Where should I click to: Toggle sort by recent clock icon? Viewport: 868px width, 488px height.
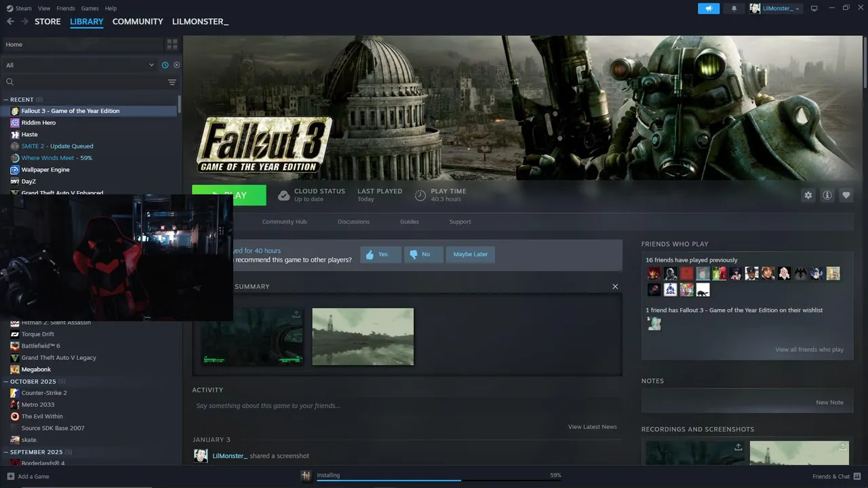(165, 65)
